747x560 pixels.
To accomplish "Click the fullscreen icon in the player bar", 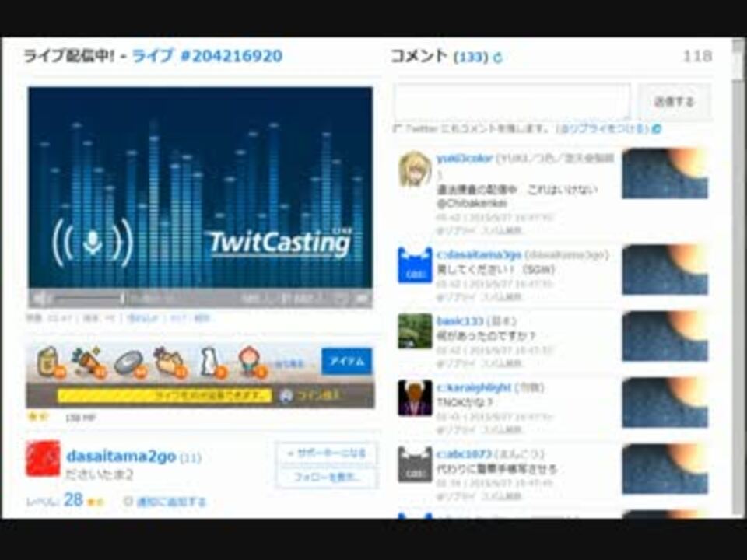I will 363,299.
